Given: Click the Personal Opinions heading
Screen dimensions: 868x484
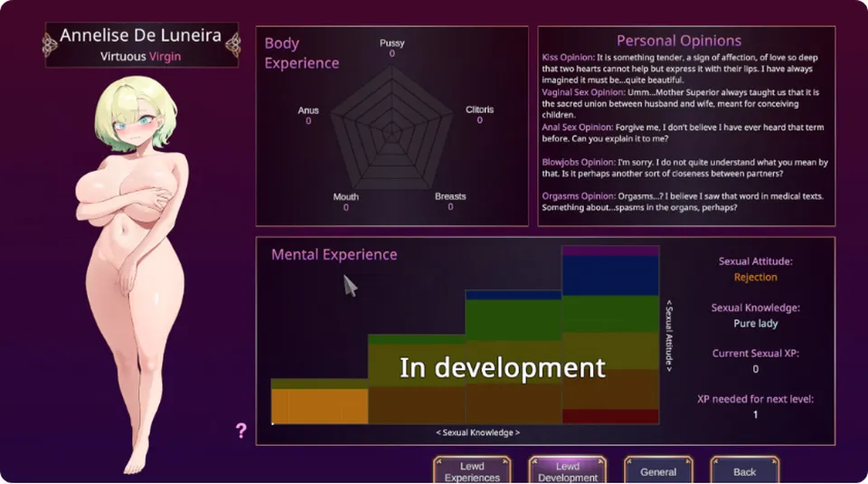Looking at the screenshot, I should (x=679, y=41).
